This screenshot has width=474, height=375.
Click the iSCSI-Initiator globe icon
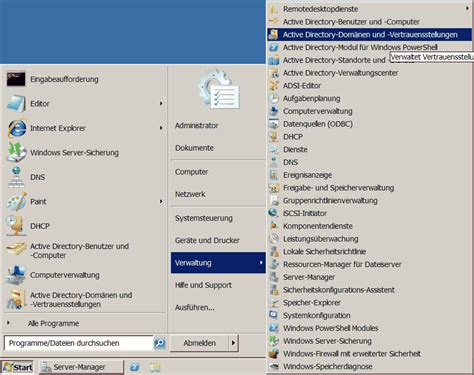click(x=274, y=213)
